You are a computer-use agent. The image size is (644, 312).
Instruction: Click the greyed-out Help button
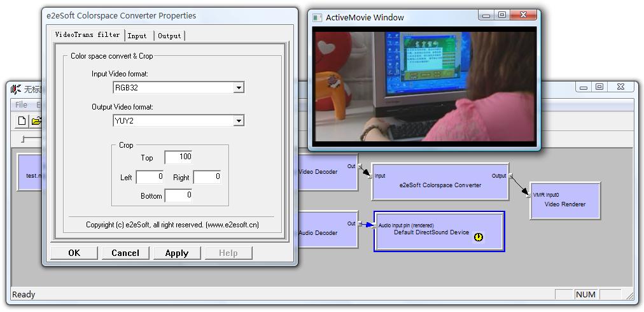[228, 253]
